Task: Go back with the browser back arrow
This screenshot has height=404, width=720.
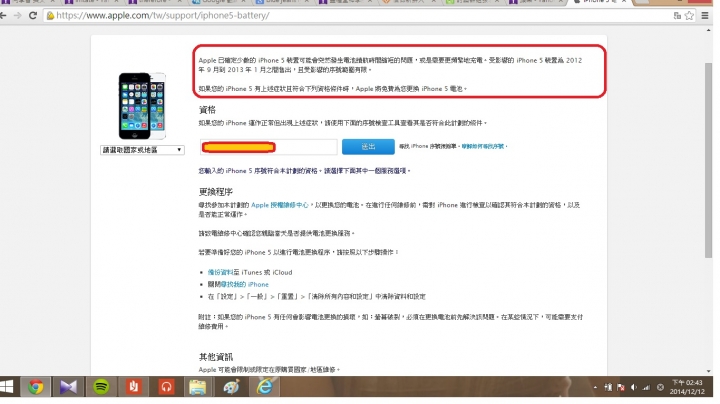Action: (4, 16)
